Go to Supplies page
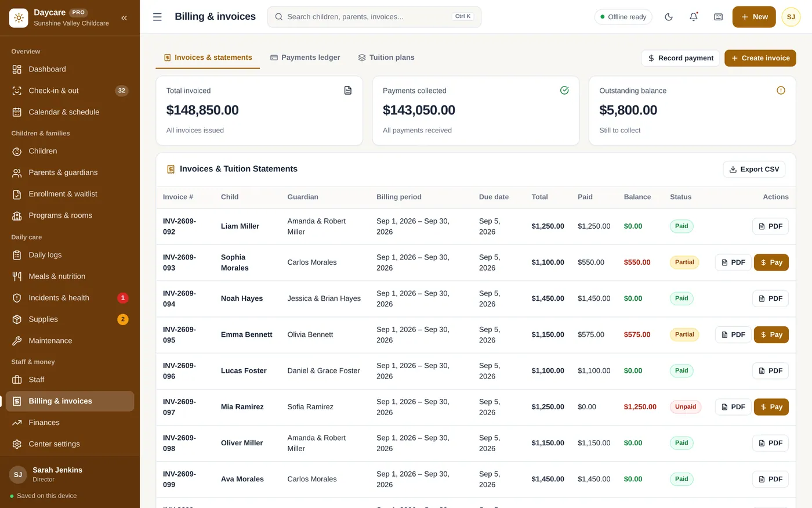 [x=70, y=319]
